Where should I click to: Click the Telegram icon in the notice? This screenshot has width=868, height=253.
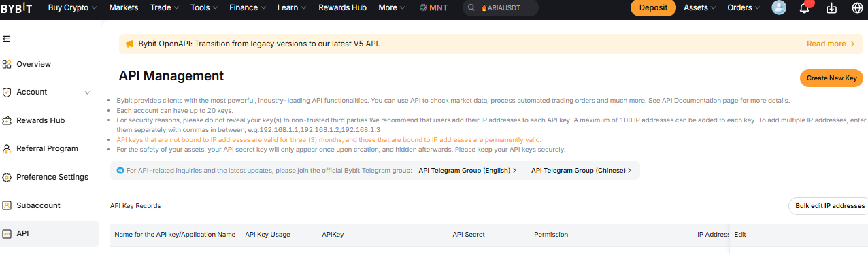(120, 171)
